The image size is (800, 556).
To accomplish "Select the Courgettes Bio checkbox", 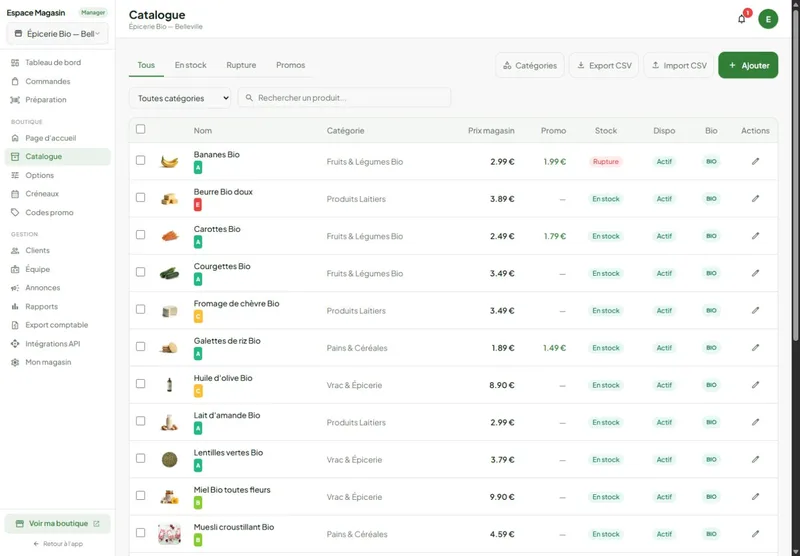I will coord(140,272).
